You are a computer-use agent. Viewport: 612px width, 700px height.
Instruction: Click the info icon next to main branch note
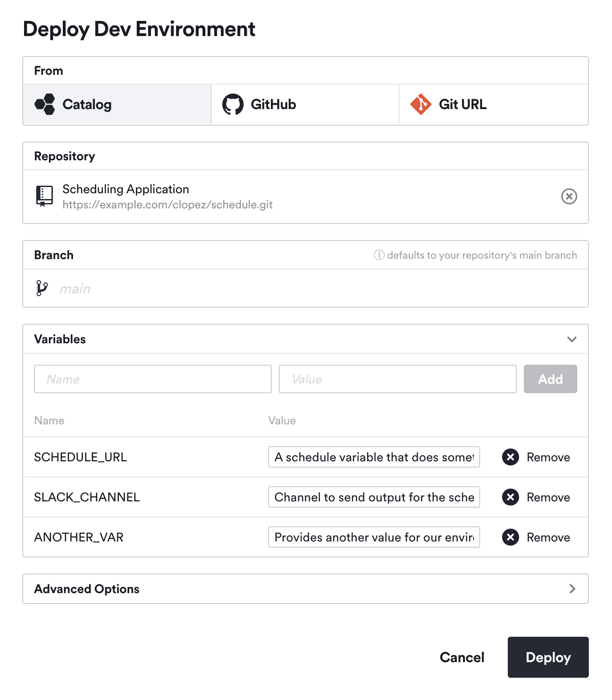378,255
